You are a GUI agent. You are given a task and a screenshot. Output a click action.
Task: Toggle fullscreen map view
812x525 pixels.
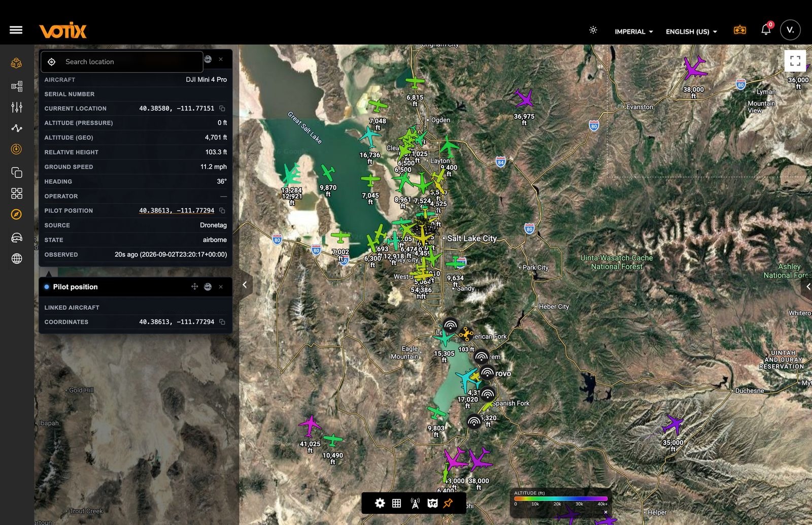795,61
